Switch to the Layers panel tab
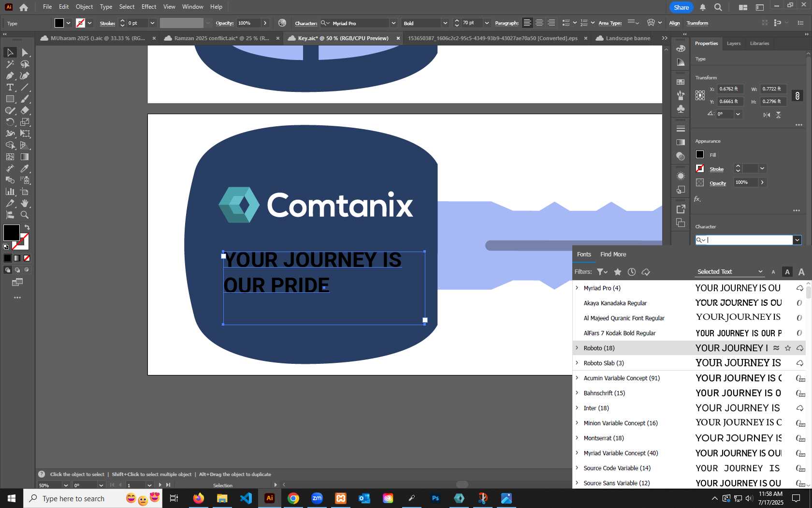 pyautogui.click(x=733, y=44)
